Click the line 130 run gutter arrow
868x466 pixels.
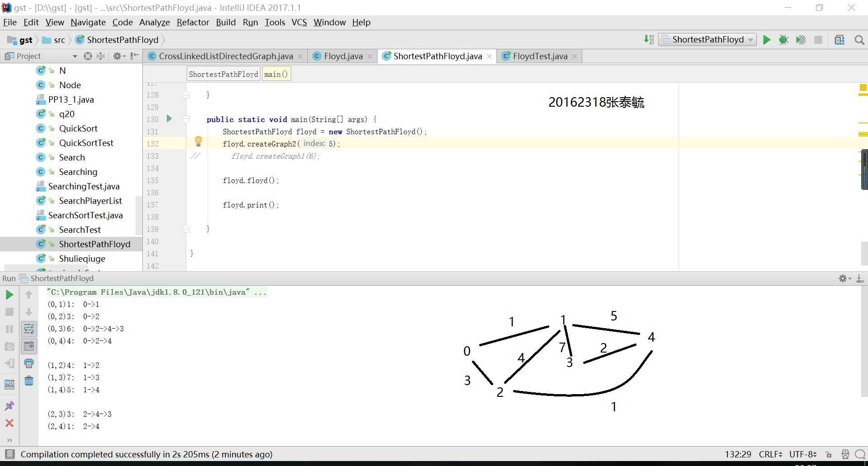(x=169, y=119)
